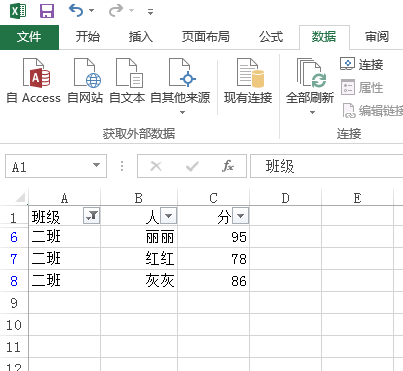Viewport: 403px width, 371px height.
Task: Select the 数据 tab
Action: [x=324, y=37]
